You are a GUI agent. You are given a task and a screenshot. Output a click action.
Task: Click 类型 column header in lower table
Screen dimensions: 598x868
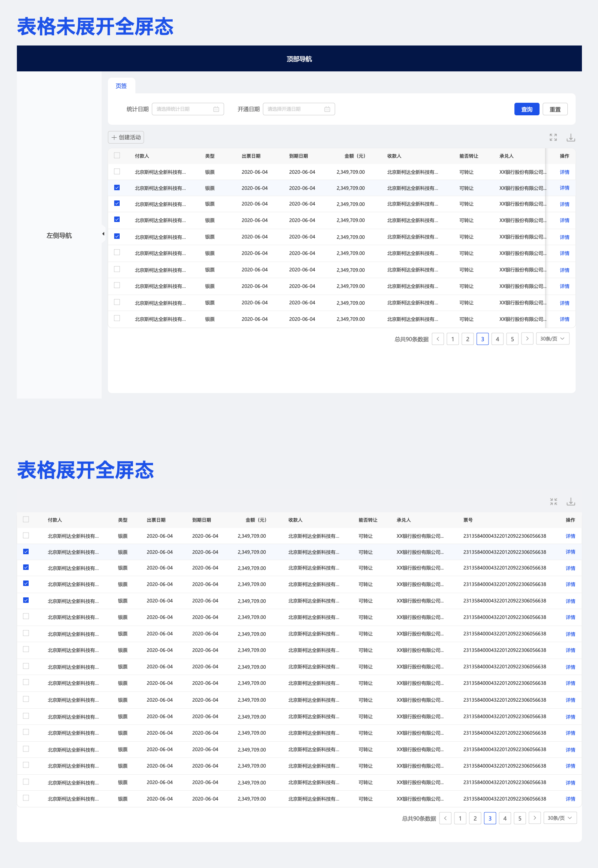coord(123,520)
